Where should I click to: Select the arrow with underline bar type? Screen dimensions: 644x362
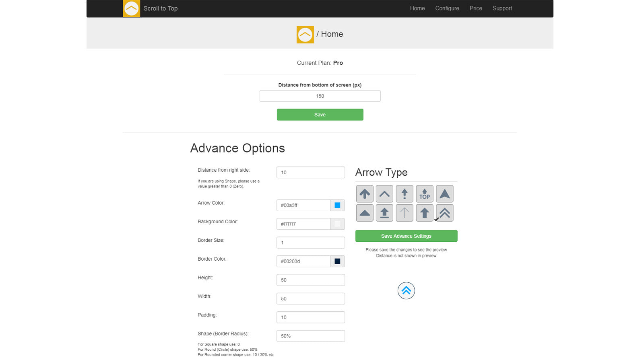pos(384,213)
